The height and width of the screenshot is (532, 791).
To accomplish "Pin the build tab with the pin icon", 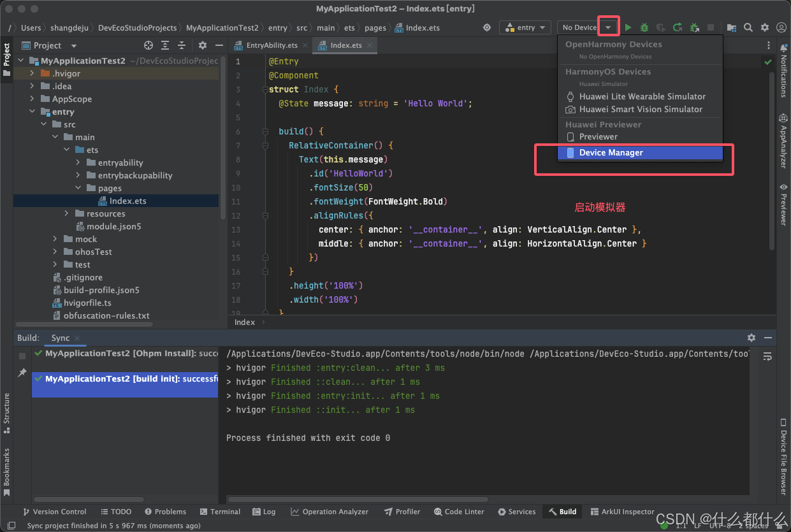I will 22,373.
